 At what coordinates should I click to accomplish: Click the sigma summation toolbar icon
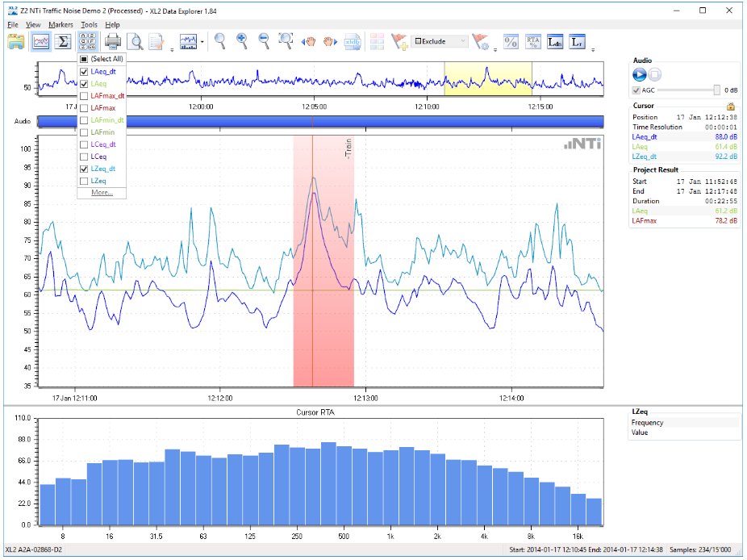pyautogui.click(x=64, y=41)
